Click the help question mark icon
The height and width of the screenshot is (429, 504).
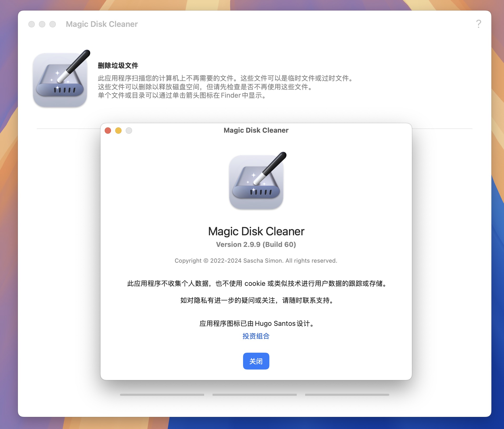478,24
